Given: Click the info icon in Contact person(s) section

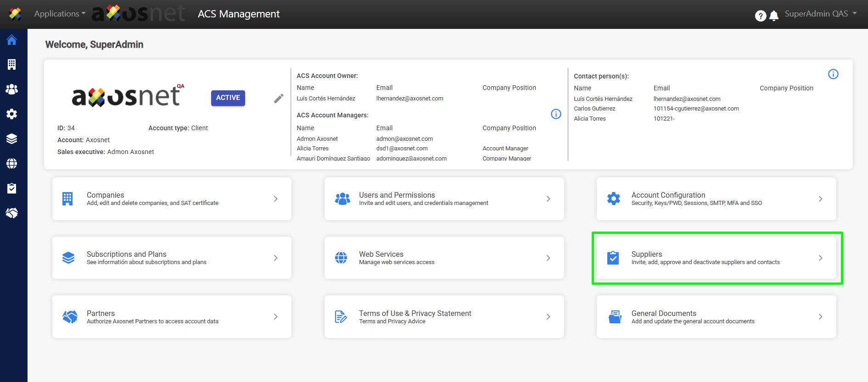Looking at the screenshot, I should tap(833, 74).
